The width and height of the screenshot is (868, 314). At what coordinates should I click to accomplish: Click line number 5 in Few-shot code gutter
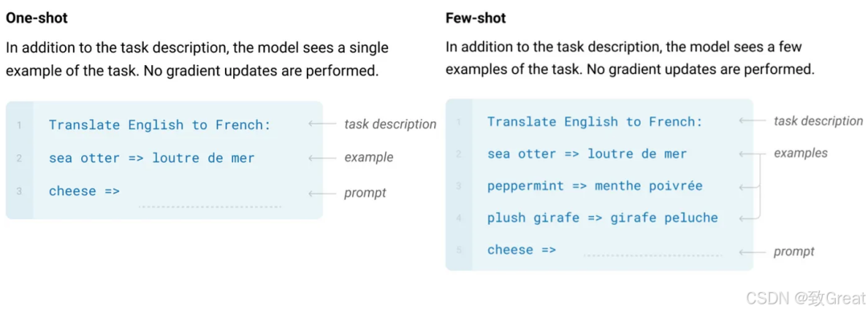coord(459,251)
